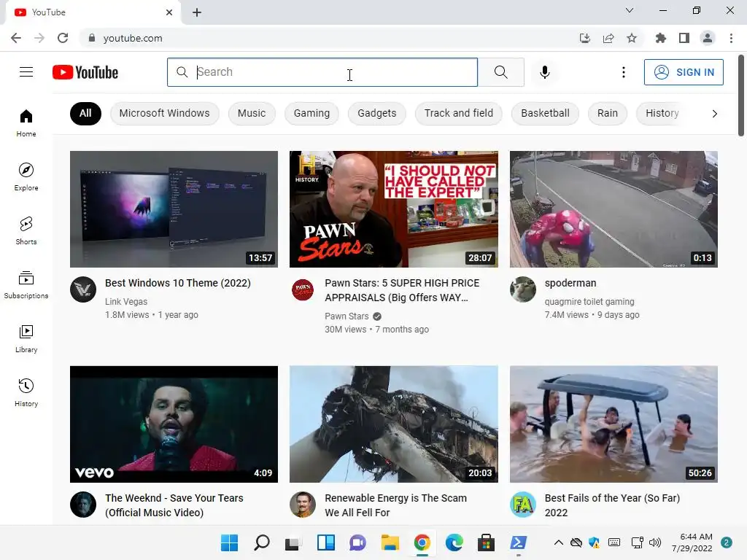Open Chrome profile icon
Viewport: 747px width, 560px height.
[x=708, y=38]
